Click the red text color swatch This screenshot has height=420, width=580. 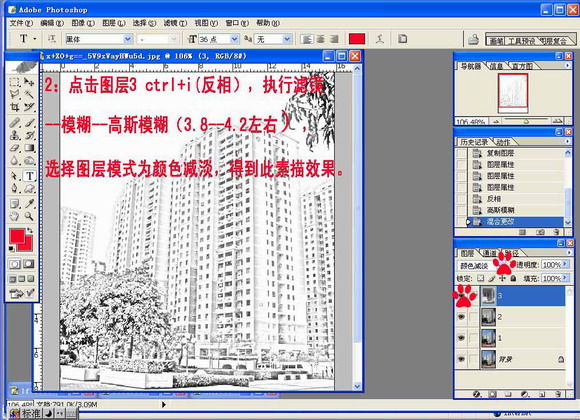[x=357, y=39]
